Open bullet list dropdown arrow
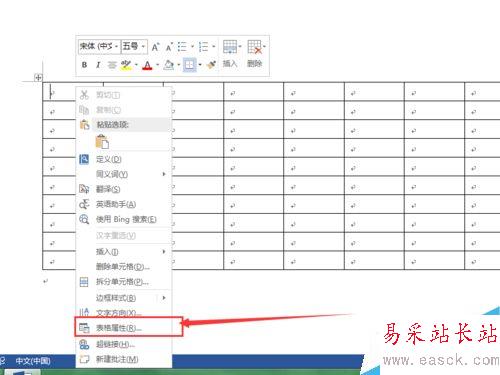 (192, 47)
